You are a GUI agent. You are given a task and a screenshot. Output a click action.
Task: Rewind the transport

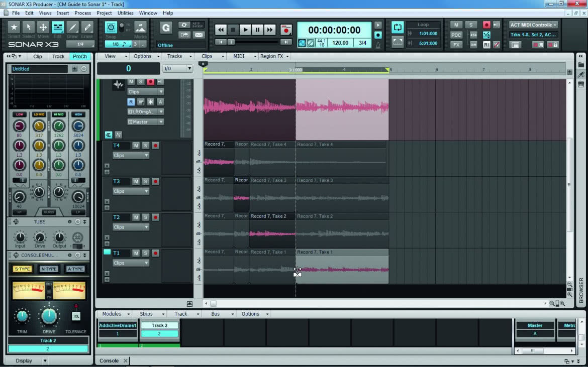[221, 30]
